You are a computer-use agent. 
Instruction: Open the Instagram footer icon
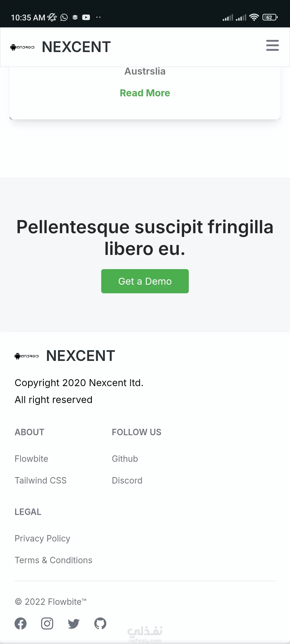click(x=47, y=623)
